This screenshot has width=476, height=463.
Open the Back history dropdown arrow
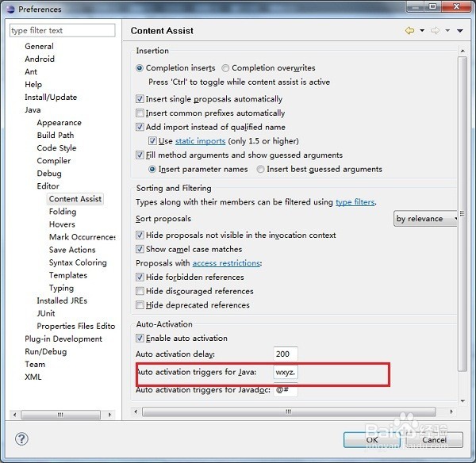(422, 31)
